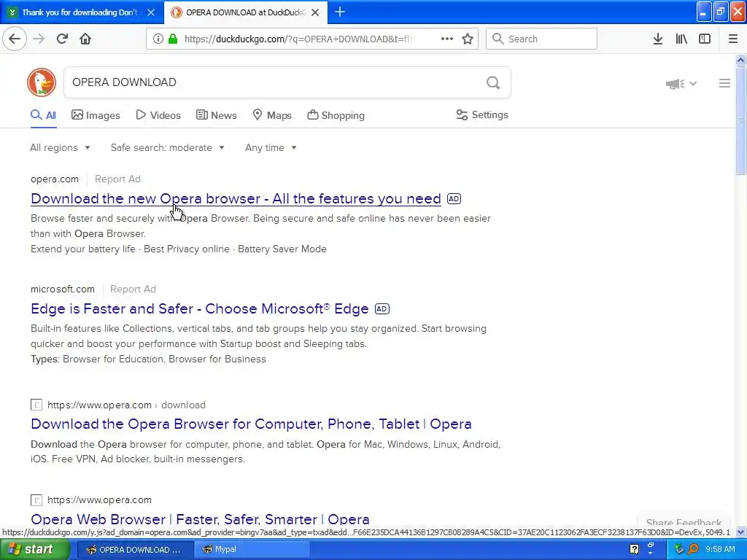The height and width of the screenshot is (560, 747).
Task: Click the microsoft.com ad domain text
Action: pyautogui.click(x=63, y=289)
